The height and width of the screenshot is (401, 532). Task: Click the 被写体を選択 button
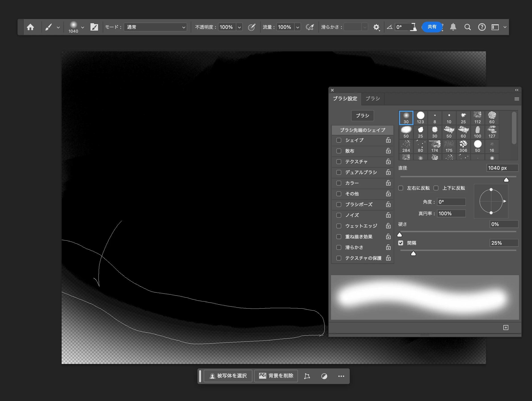pyautogui.click(x=228, y=376)
